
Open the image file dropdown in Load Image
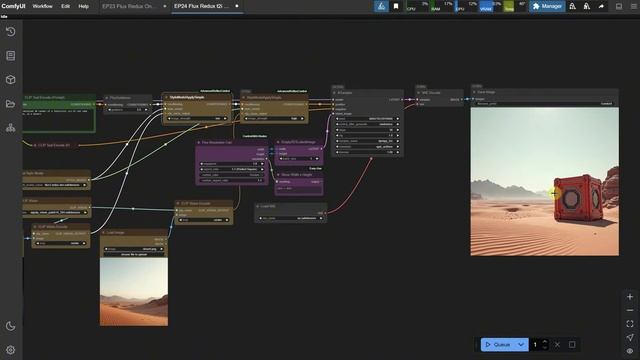tap(134, 249)
